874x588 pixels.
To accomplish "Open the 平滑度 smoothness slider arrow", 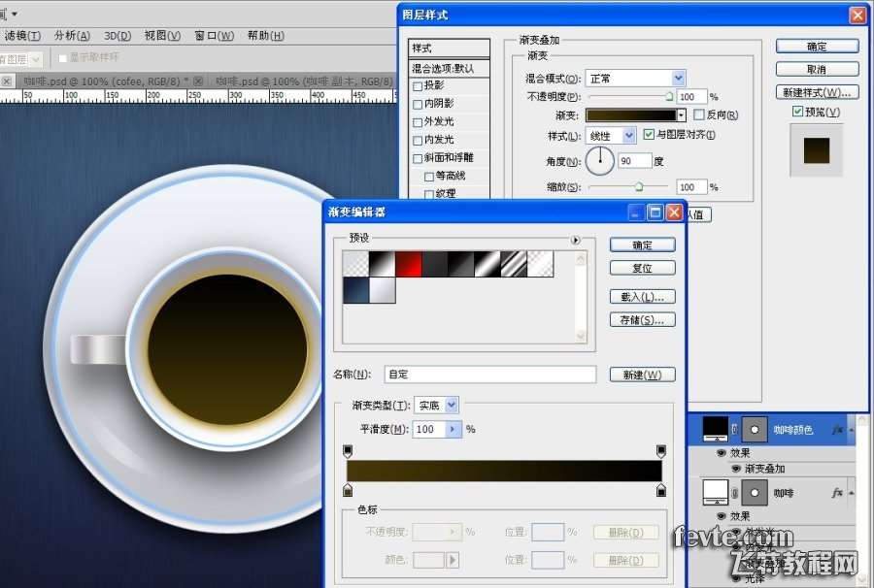I will [x=454, y=429].
